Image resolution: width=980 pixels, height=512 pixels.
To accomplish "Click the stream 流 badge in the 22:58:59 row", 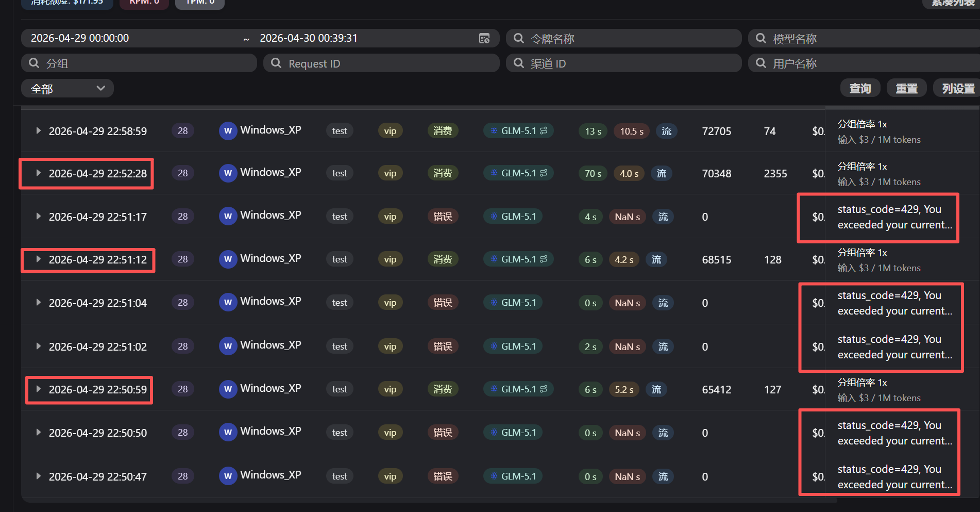I will pyautogui.click(x=667, y=131).
